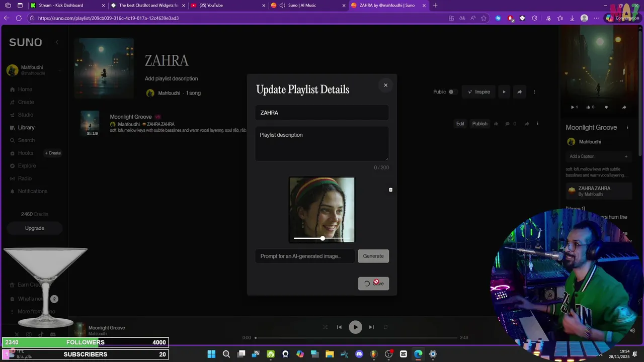Open a new browser tab
This screenshot has height=362, width=644.
click(435, 6)
